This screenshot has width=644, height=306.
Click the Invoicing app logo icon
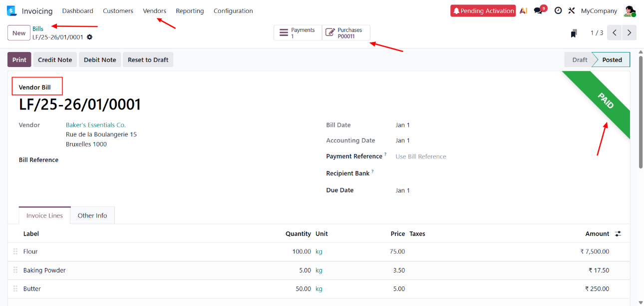click(11, 11)
